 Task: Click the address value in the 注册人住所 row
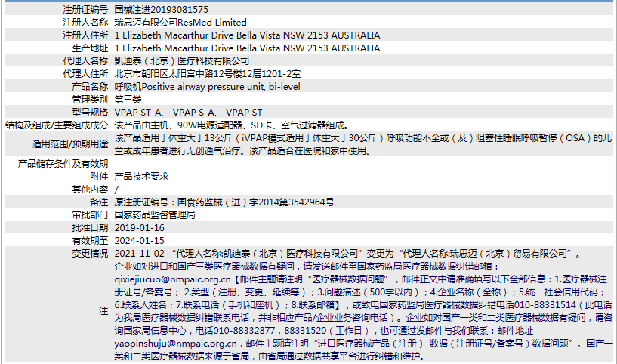coord(247,35)
